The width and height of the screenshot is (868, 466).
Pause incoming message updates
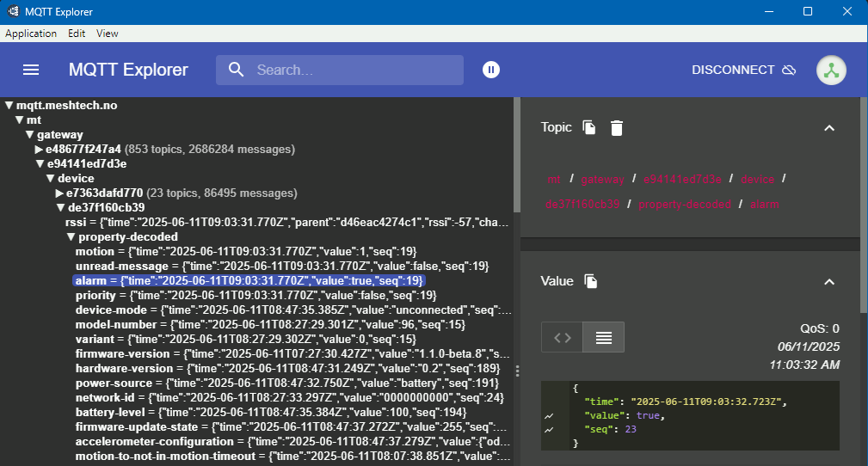491,70
